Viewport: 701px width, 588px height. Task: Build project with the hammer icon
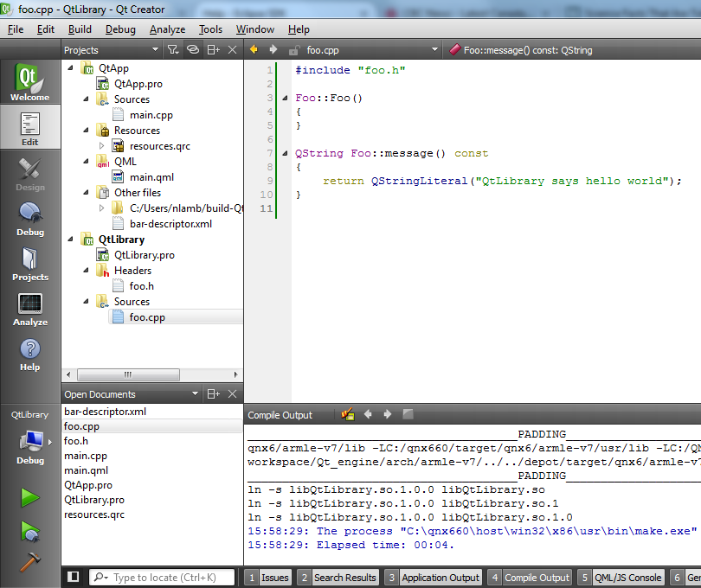30,559
